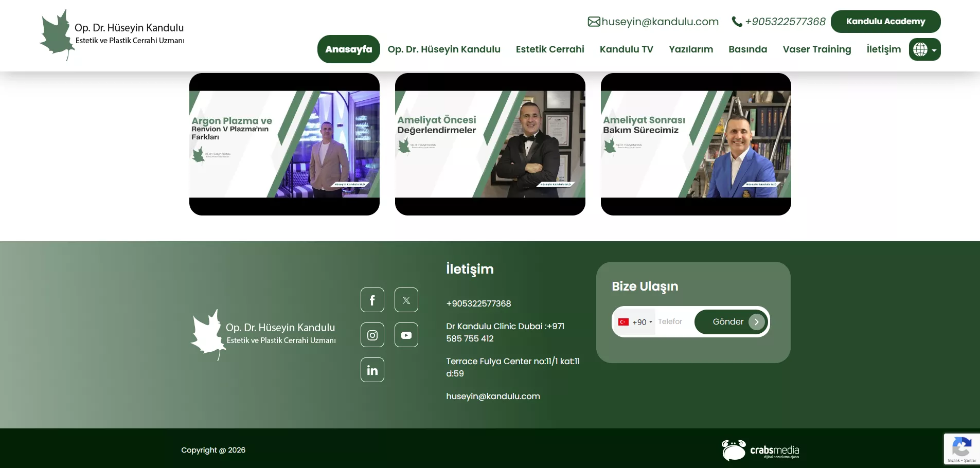Open the YouTube social icon

point(406,335)
